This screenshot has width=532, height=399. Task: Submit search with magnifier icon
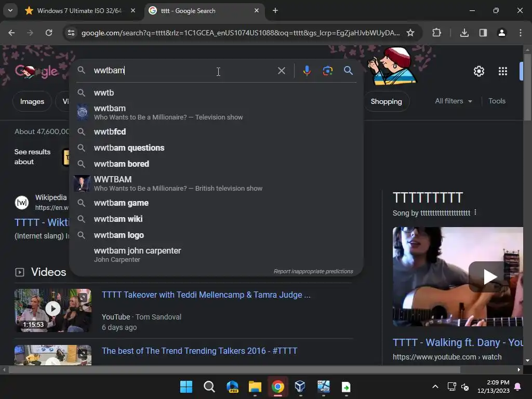(x=348, y=71)
